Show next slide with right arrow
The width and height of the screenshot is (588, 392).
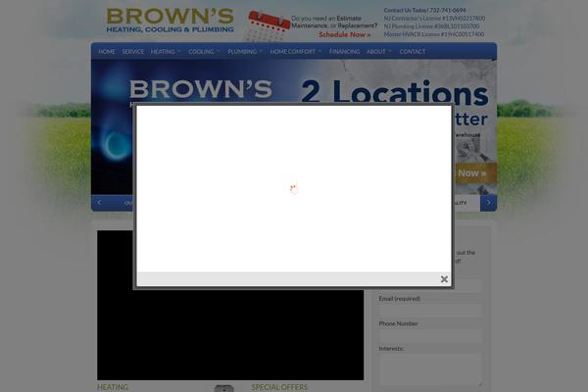point(488,203)
